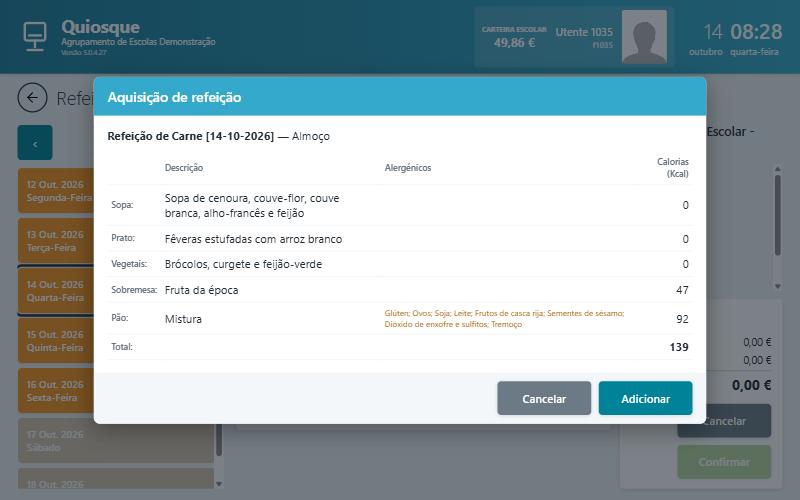Click Brócolos, curgete e feijão-verde
The height and width of the screenshot is (500, 800).
click(x=243, y=264)
